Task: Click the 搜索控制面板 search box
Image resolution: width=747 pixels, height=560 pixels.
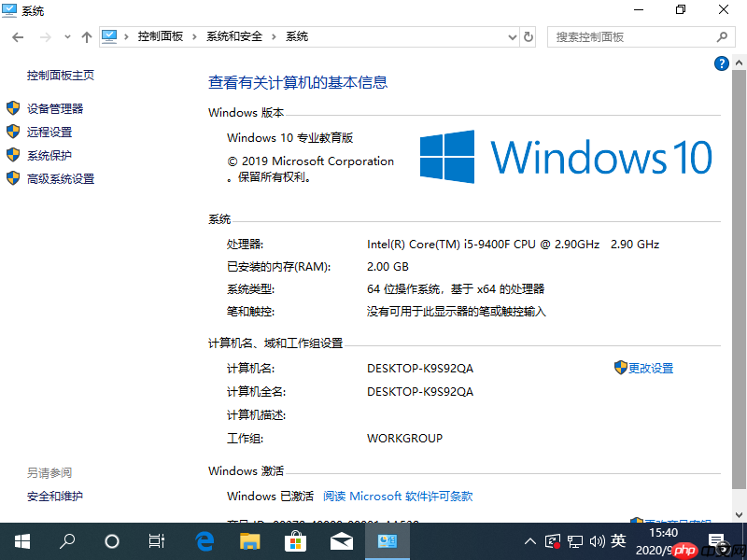Action: [635, 36]
